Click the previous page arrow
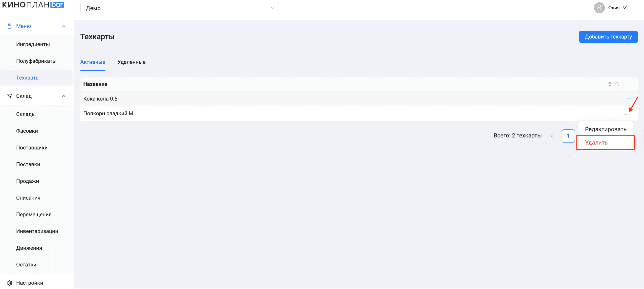This screenshot has width=644, height=289. coord(552,136)
